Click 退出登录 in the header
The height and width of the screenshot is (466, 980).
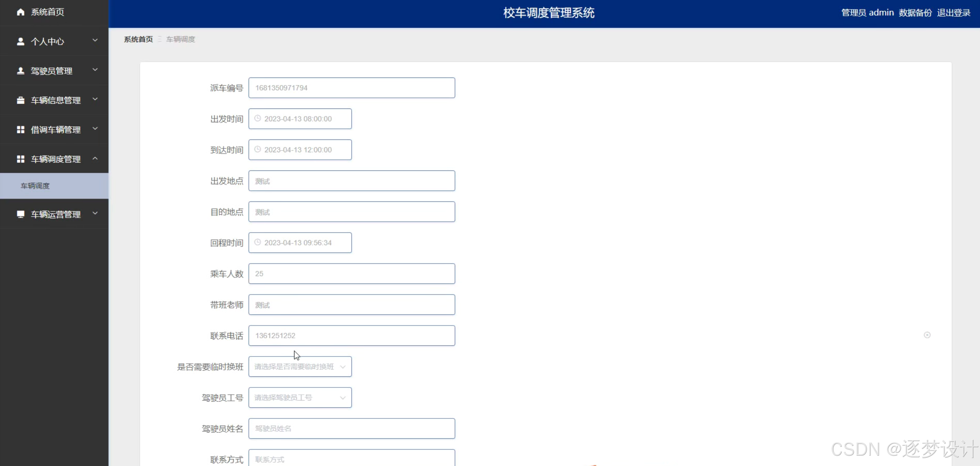click(954, 13)
